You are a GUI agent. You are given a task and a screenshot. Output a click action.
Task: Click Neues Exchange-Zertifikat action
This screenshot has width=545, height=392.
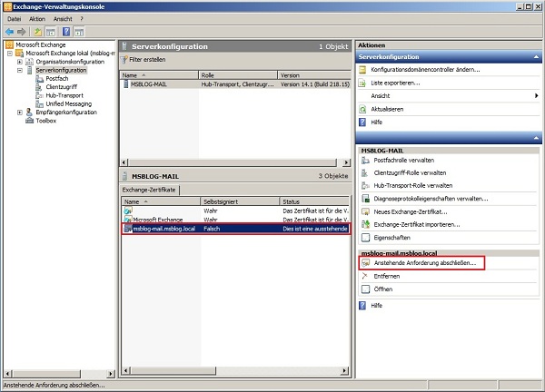tap(411, 211)
